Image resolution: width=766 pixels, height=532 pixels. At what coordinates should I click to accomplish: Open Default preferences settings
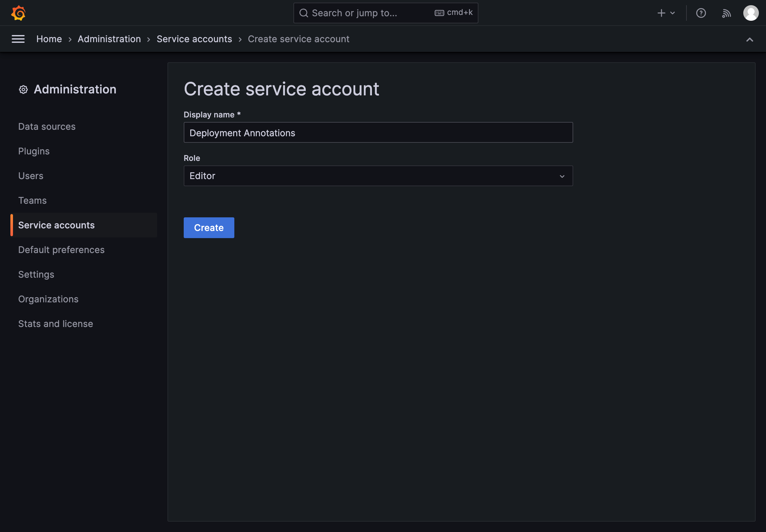[61, 249]
